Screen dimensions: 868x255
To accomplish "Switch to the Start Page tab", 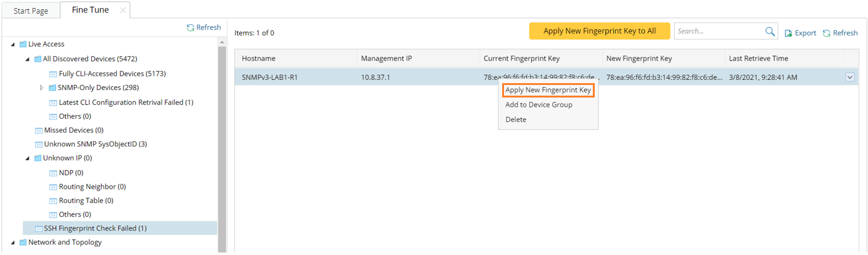I will click(x=31, y=11).
